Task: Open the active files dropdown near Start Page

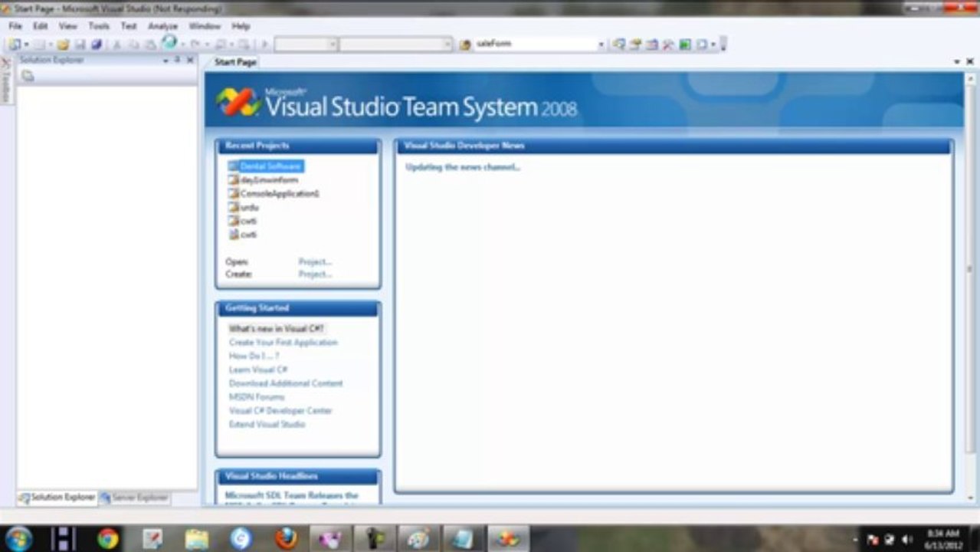Action: coord(957,61)
